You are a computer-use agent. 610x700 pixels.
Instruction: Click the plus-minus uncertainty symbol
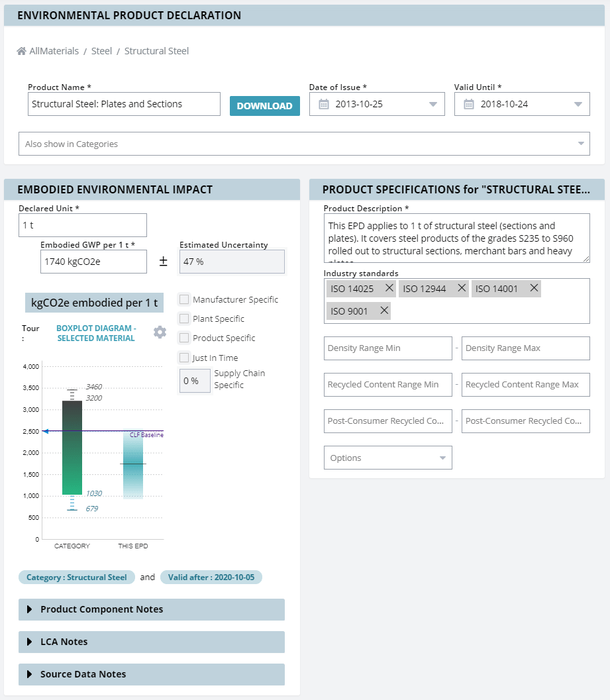click(x=163, y=262)
